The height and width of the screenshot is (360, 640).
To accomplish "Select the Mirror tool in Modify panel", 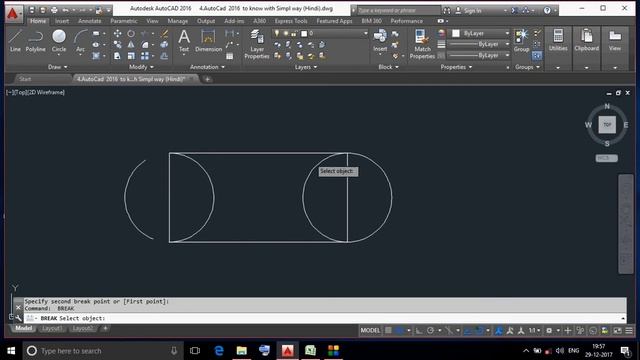I will tap(131, 44).
